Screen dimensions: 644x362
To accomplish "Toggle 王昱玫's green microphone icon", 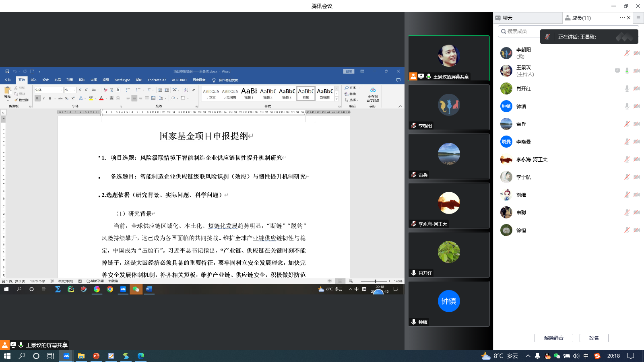I will click(627, 71).
